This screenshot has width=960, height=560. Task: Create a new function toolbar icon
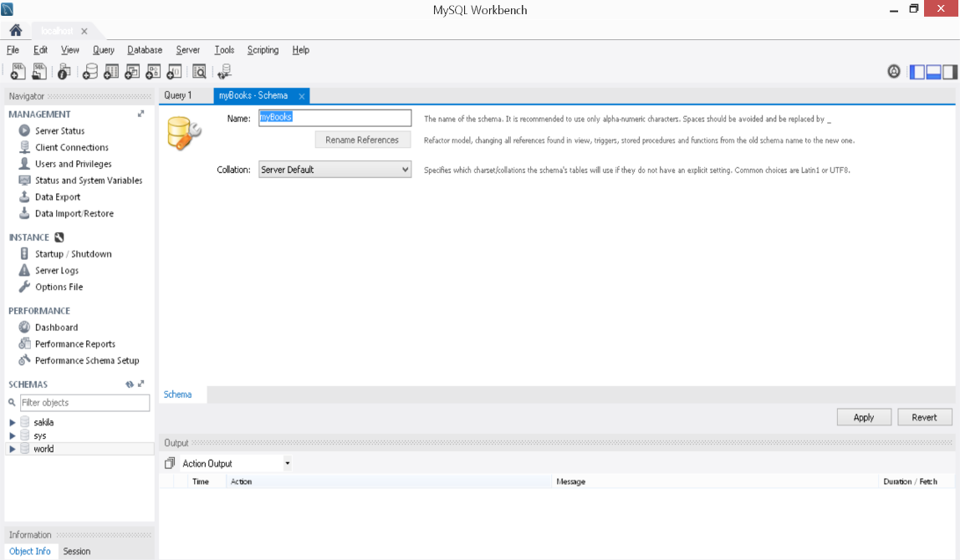[174, 72]
